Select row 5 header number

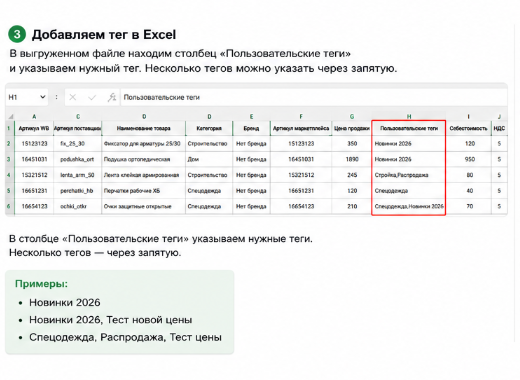pyautogui.click(x=9, y=191)
